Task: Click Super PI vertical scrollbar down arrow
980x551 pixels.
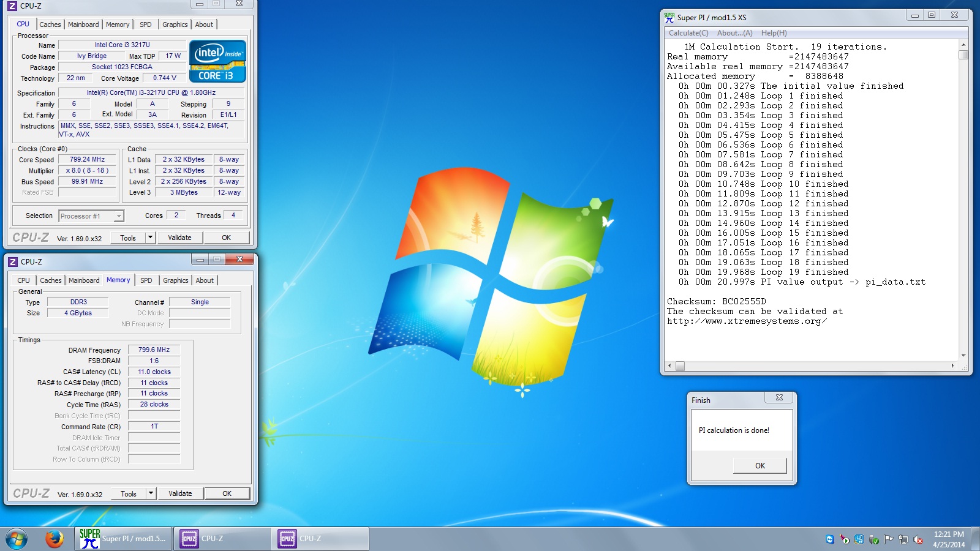Action: [x=963, y=355]
